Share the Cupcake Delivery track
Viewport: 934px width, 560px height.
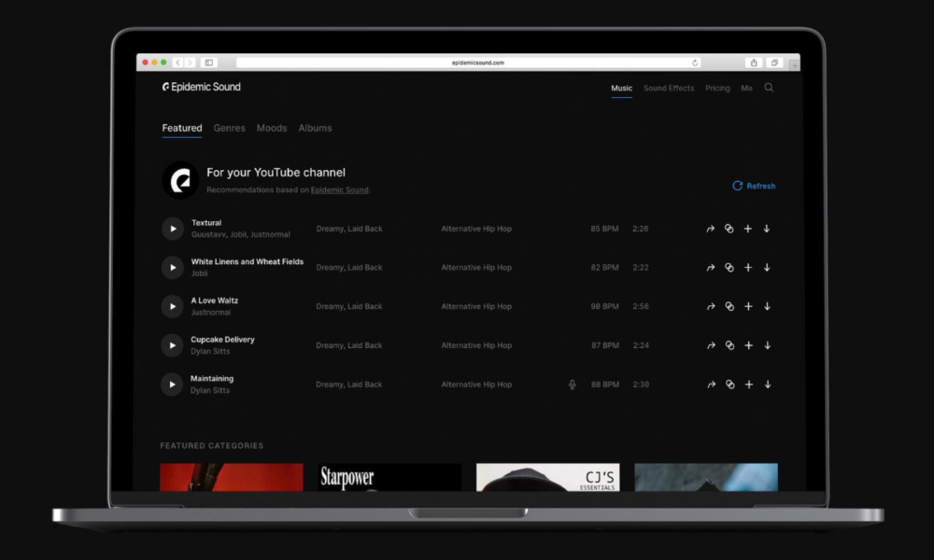point(711,345)
